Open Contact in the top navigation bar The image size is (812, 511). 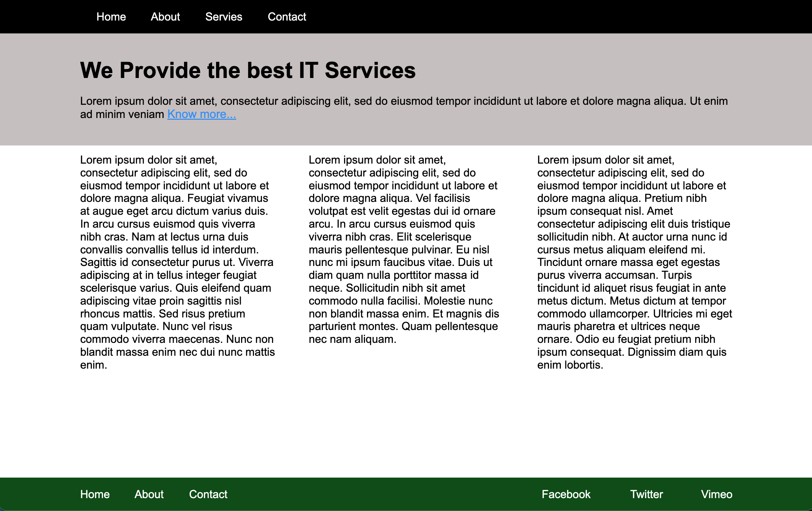(287, 17)
